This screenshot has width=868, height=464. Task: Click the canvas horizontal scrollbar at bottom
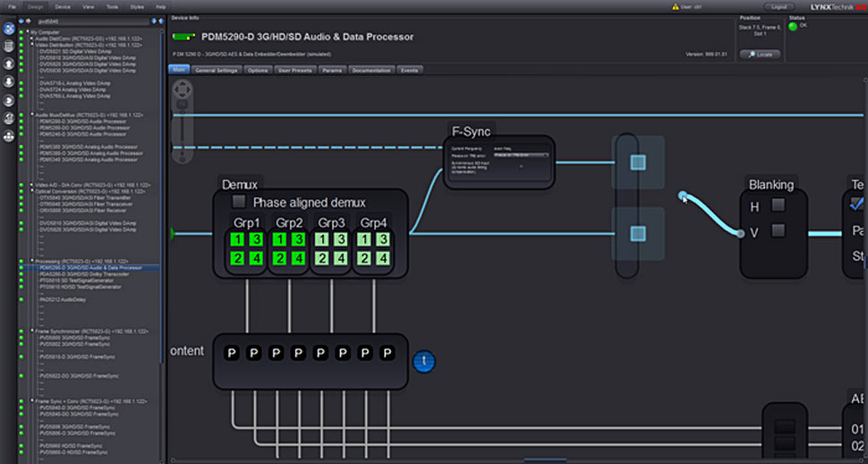pos(545,460)
